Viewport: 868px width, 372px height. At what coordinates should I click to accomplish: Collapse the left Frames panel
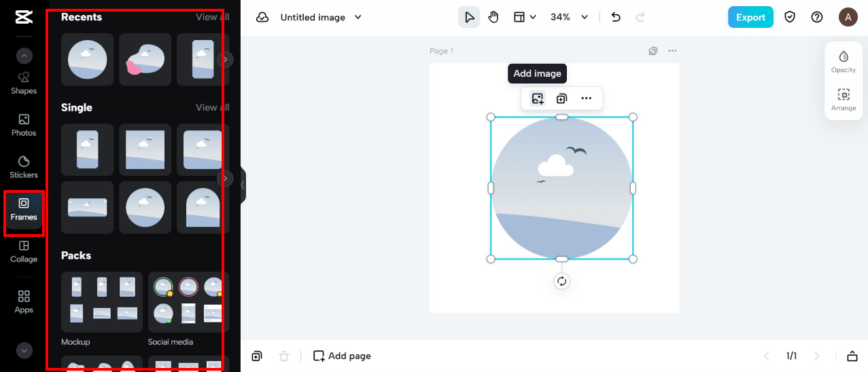(243, 185)
